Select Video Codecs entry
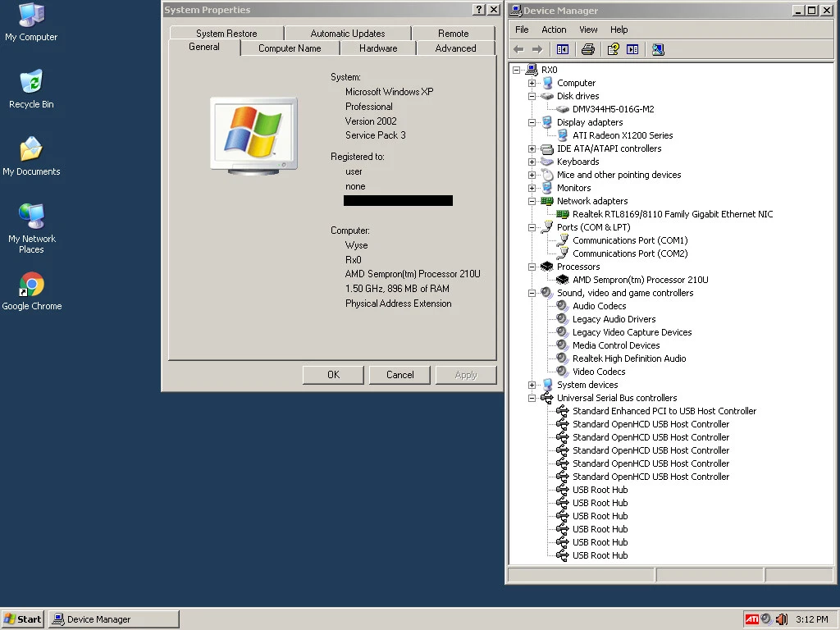Viewport: 840px width, 630px height. [x=599, y=372]
